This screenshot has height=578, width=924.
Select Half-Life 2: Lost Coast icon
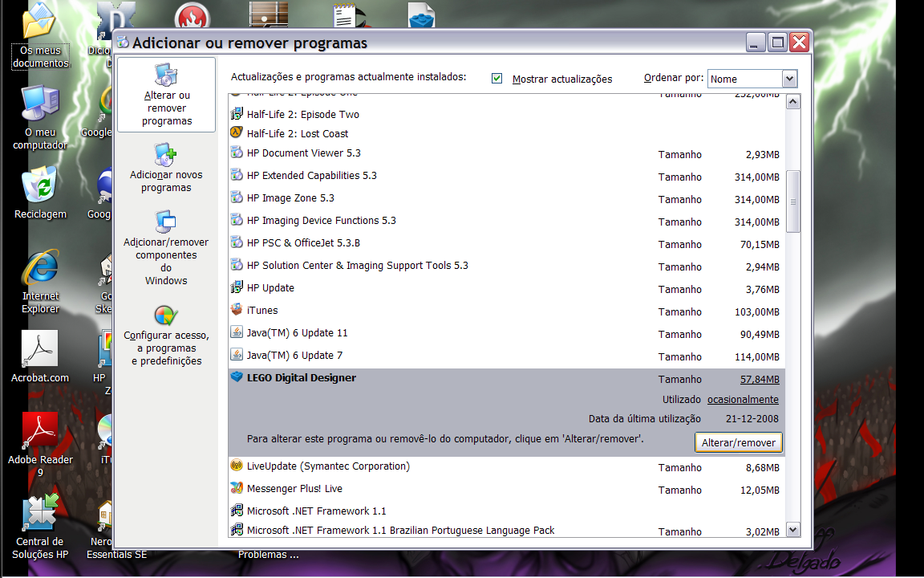237,132
